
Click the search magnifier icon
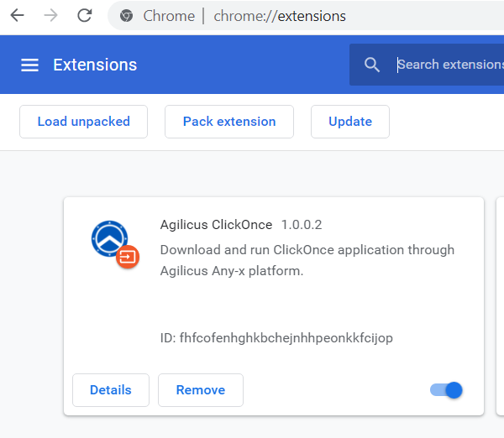372,65
